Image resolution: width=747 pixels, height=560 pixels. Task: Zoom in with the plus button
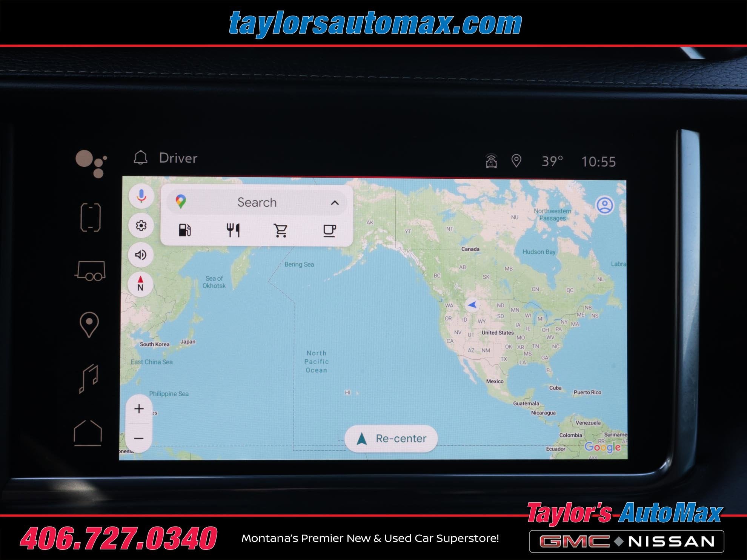[139, 409]
